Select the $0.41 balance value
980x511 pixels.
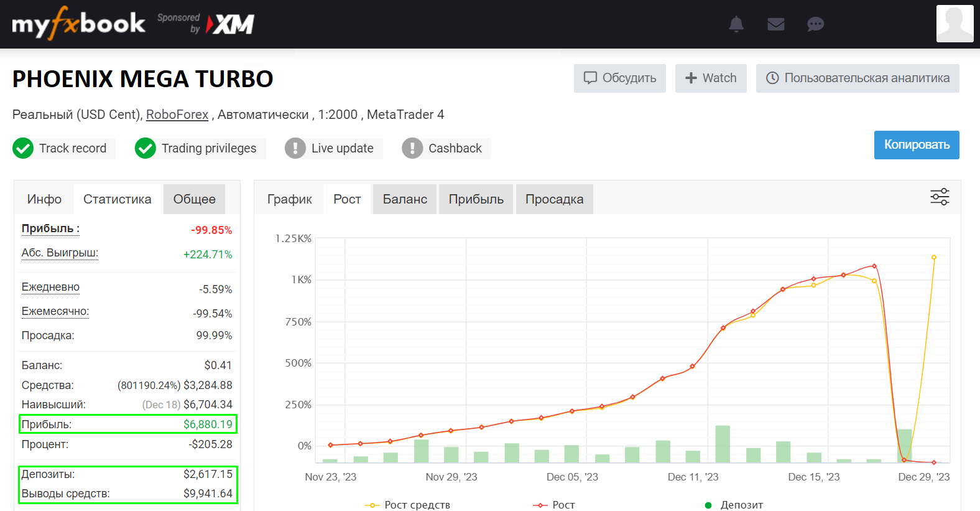pyautogui.click(x=218, y=365)
